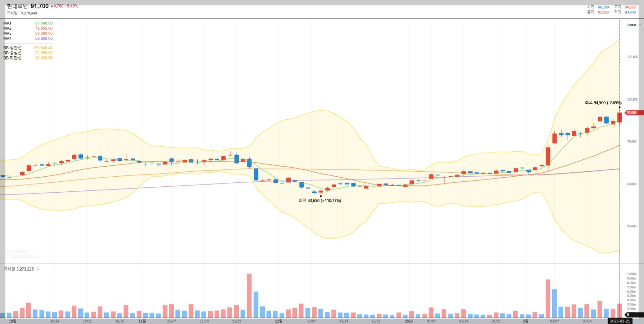This screenshot has height=324, width=644.
Task: Click the 02/07 date axis label
Action: click(555, 321)
